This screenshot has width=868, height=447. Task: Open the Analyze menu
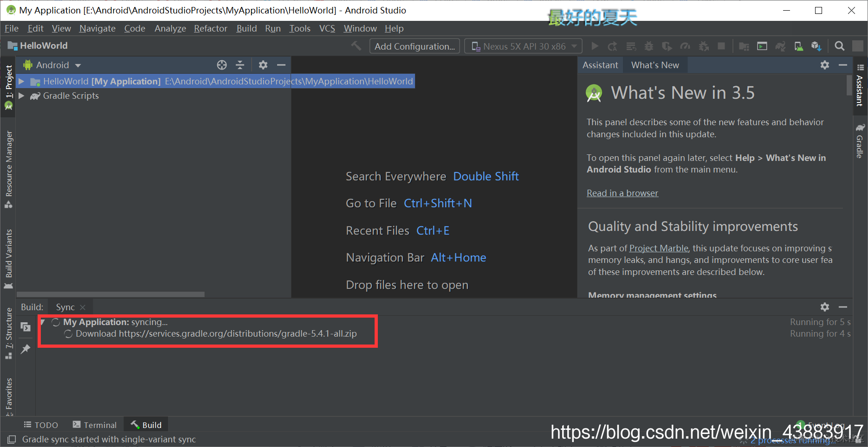[170, 28]
